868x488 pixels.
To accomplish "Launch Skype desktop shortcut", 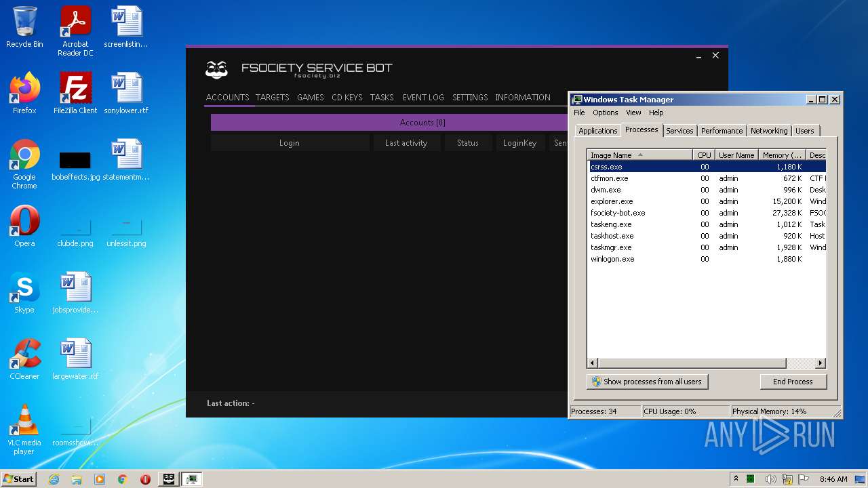I will tap(24, 293).
